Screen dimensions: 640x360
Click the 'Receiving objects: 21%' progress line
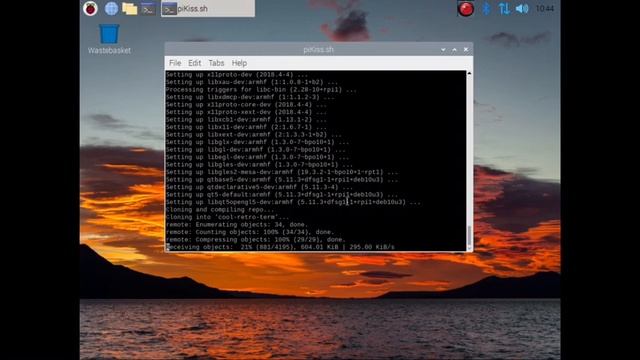tap(280, 247)
